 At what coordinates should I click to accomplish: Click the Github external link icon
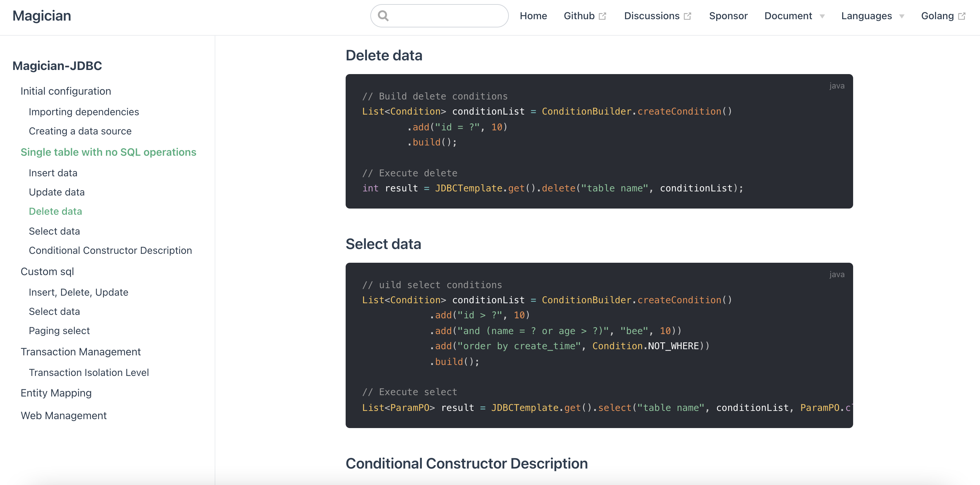(x=602, y=16)
